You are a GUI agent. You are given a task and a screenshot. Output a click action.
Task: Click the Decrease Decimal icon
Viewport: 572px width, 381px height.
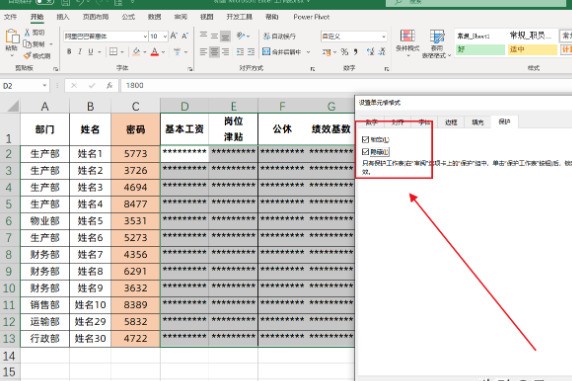(382, 52)
